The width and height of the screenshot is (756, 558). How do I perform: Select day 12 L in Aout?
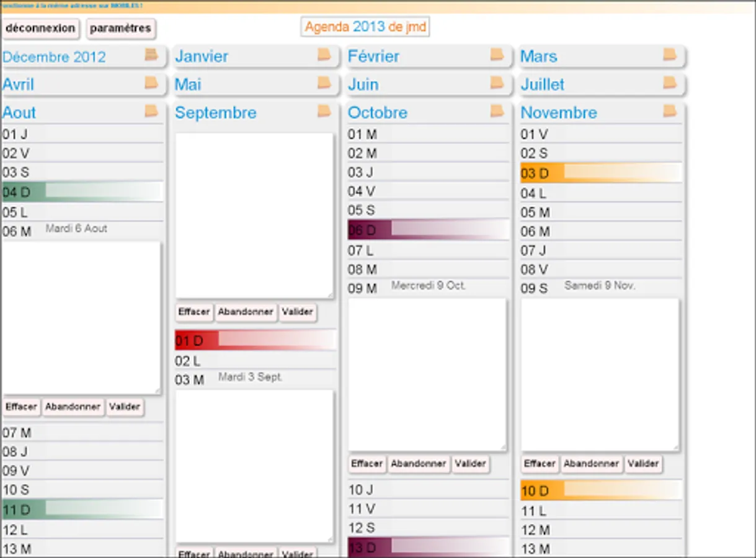(x=82, y=530)
